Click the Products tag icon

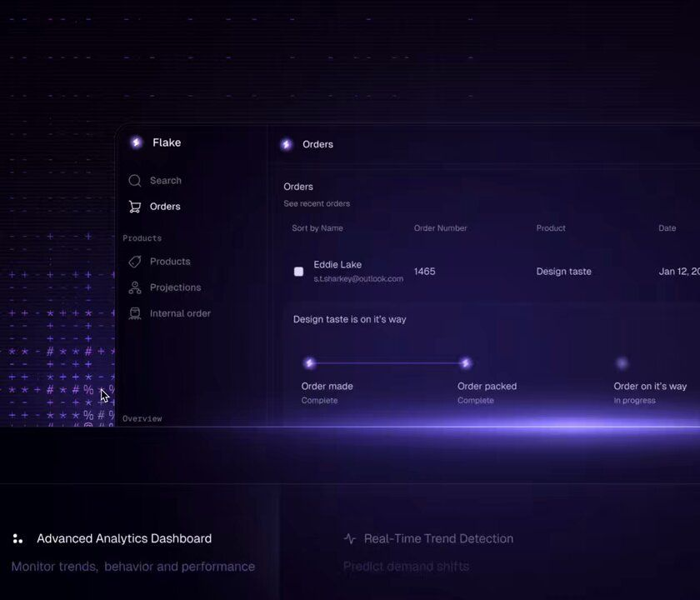pyautogui.click(x=135, y=262)
